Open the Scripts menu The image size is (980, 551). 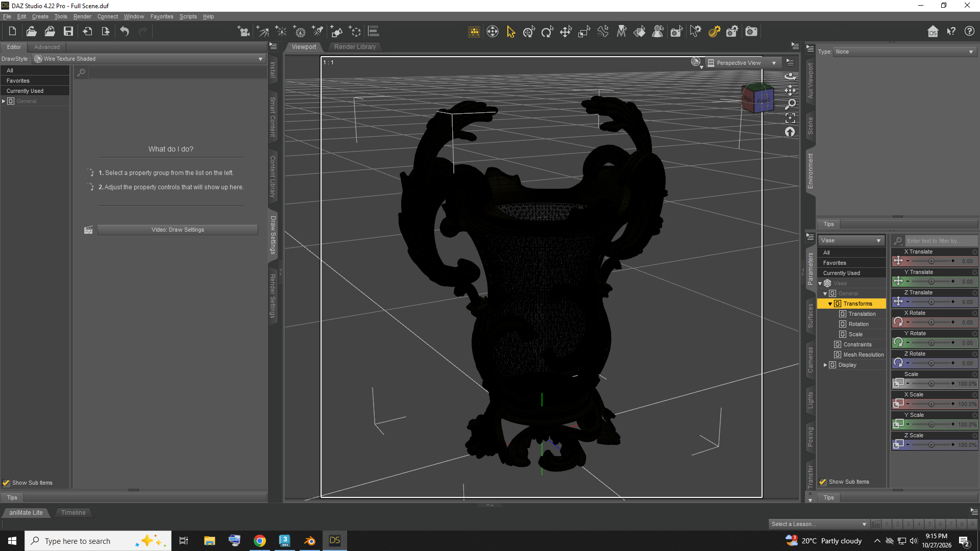[x=188, y=16]
